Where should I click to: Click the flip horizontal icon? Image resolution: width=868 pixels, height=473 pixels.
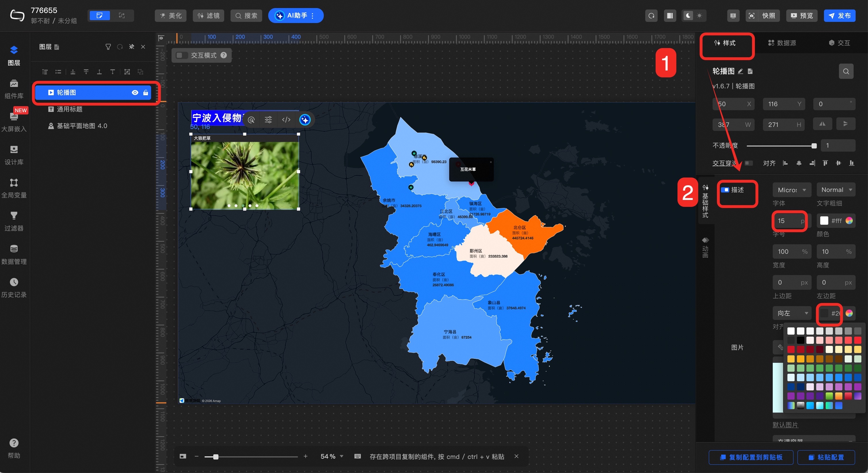[822, 124]
